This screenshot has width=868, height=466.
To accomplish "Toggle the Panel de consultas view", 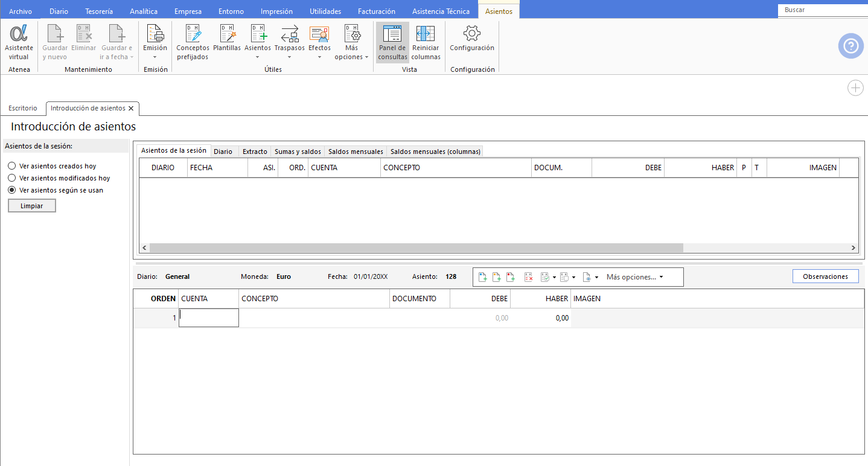I will (x=392, y=42).
